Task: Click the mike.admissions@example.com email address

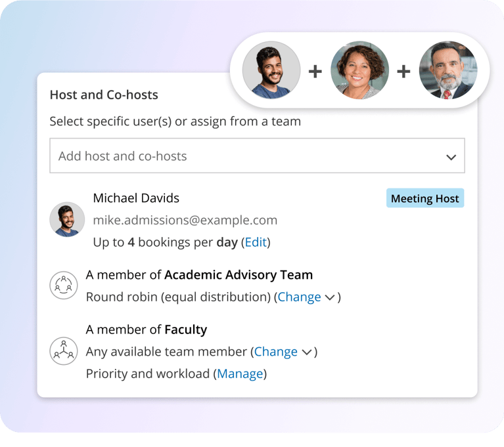Action: [x=185, y=220]
